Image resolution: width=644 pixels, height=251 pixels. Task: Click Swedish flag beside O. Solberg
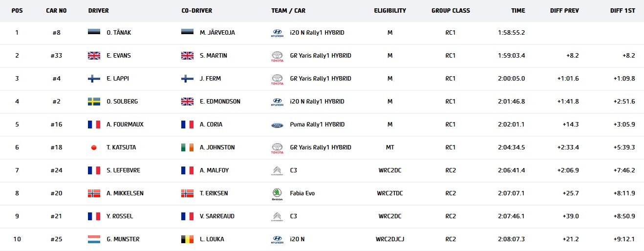click(x=94, y=102)
